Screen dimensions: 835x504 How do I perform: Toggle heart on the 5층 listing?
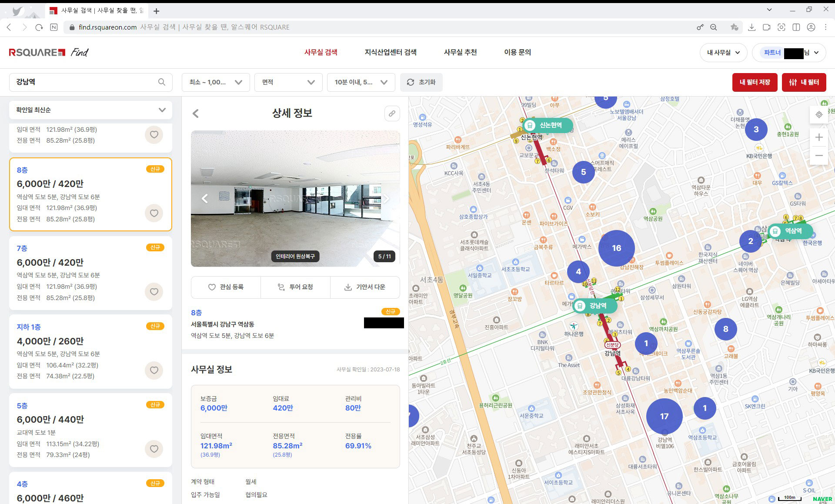click(x=154, y=449)
